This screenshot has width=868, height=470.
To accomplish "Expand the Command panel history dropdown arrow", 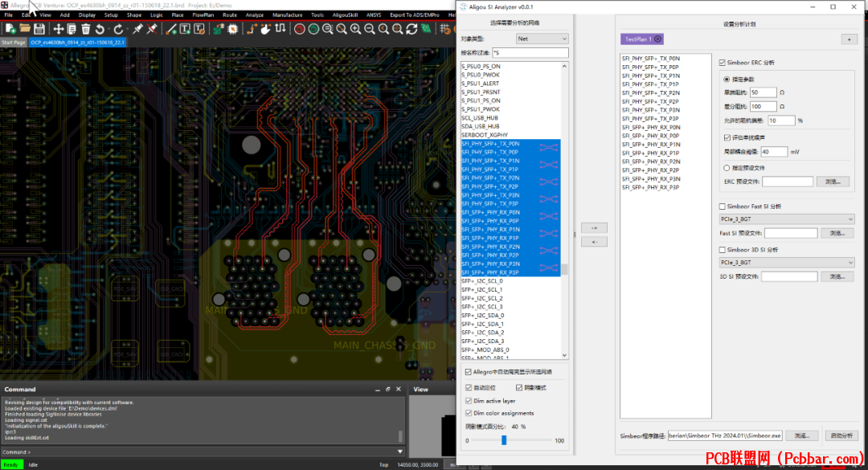I will coord(399,452).
